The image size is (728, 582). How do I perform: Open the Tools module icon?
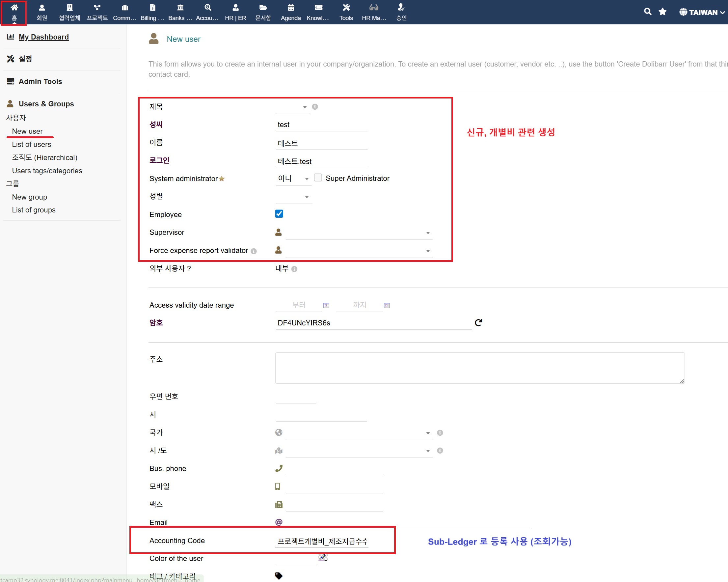click(346, 12)
